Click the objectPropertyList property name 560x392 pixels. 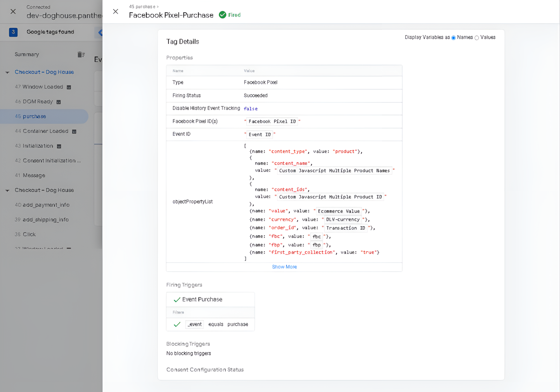coord(192,202)
